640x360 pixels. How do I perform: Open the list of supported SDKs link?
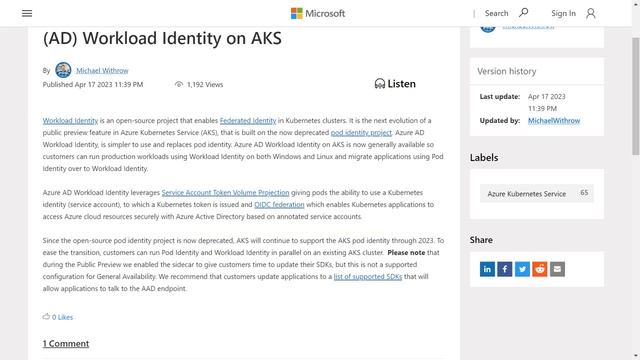click(x=368, y=277)
